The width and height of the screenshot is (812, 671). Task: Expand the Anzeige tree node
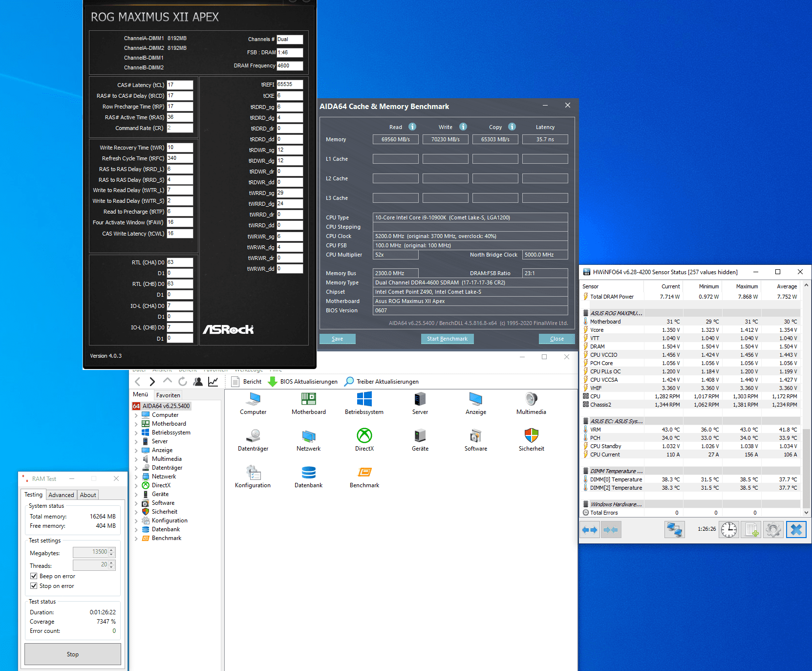pyautogui.click(x=136, y=450)
